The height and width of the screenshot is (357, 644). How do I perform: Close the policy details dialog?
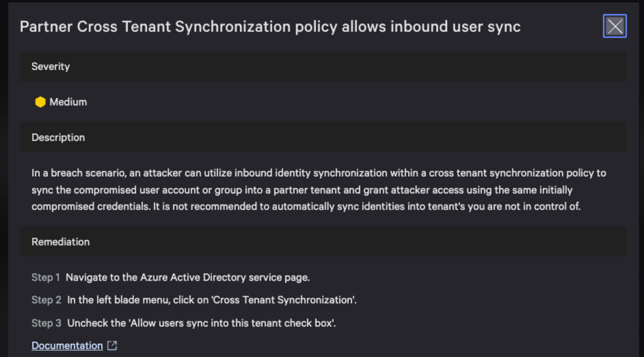(615, 26)
